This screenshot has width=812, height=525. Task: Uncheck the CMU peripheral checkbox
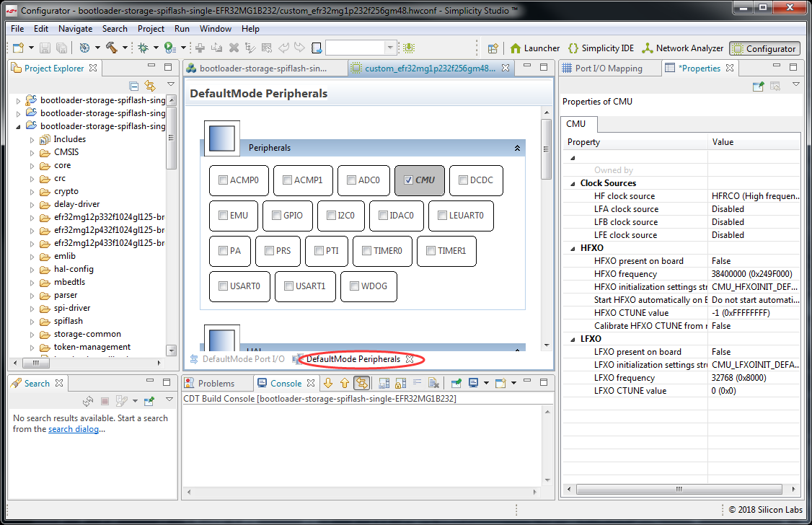(409, 180)
